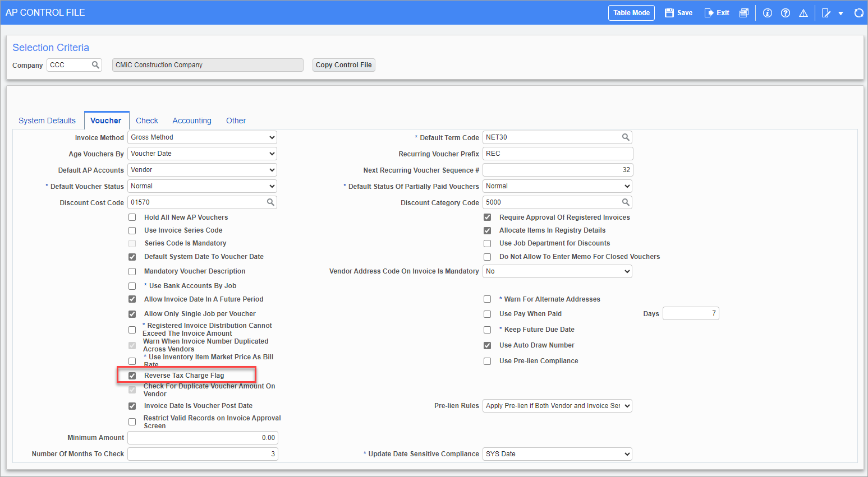The image size is (868, 477).
Task: Click the Exit icon in the toolbar
Action: tap(717, 12)
